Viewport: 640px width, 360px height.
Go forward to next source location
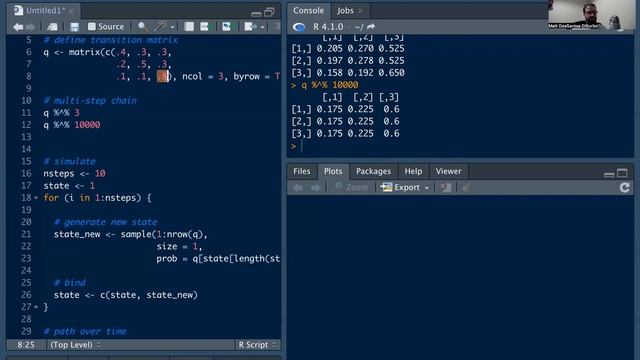pos(31,27)
